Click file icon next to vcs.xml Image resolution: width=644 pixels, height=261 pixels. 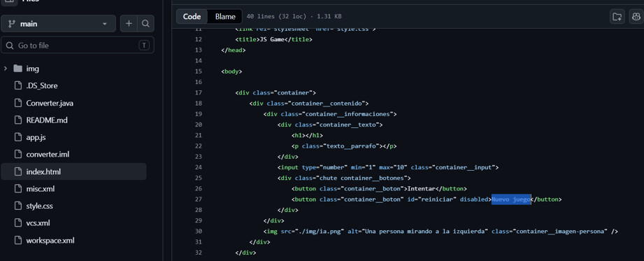[x=17, y=223]
